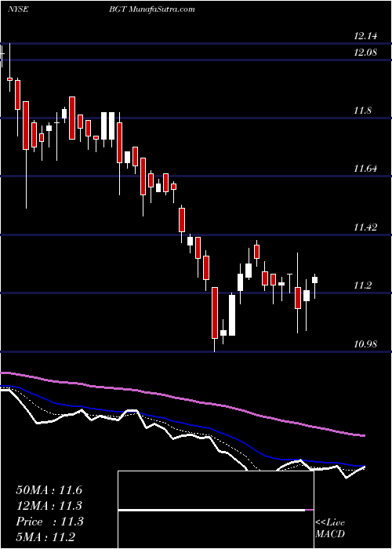
Task: Click the end of the pink 50MA line
Action: click(x=364, y=435)
